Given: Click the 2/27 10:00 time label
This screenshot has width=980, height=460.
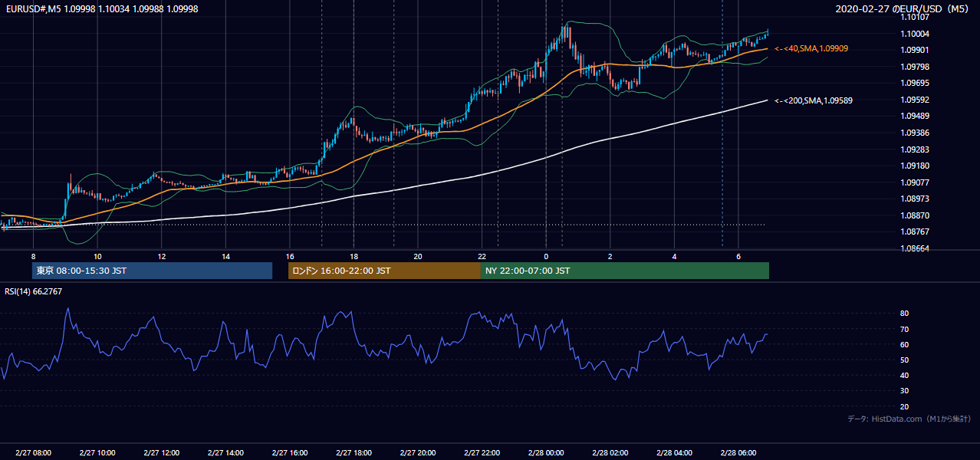Looking at the screenshot, I should click(97, 452).
